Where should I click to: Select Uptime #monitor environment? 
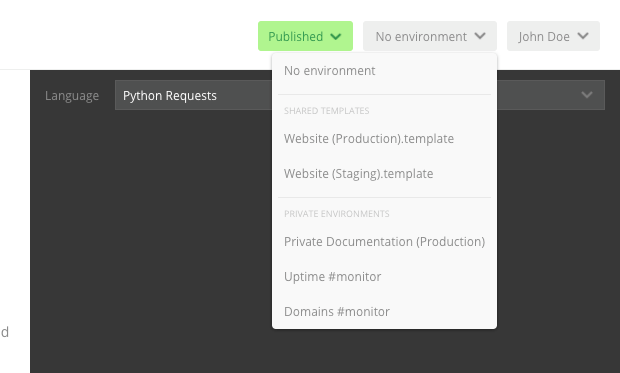384,276
